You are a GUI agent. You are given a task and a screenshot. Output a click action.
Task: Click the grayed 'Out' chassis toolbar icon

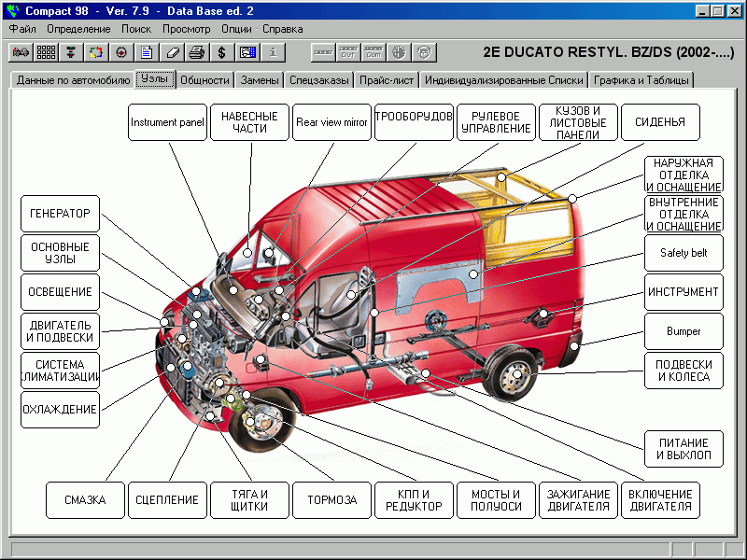click(x=348, y=52)
